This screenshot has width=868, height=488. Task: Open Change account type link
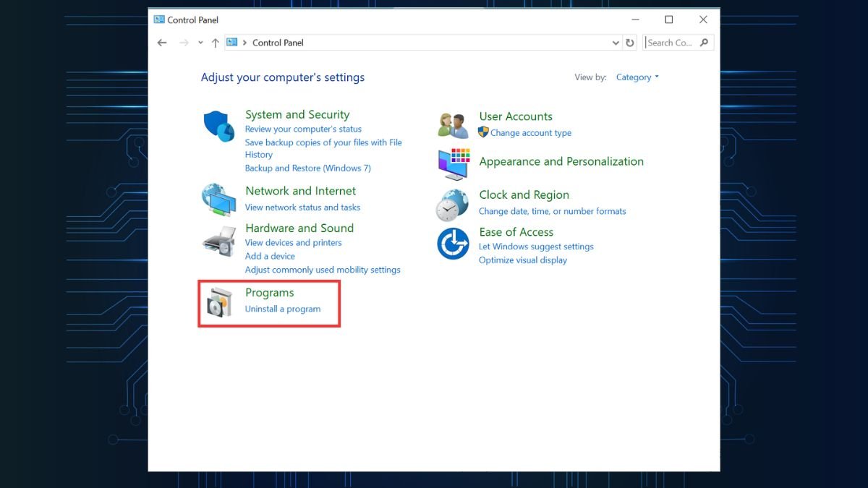(x=530, y=133)
